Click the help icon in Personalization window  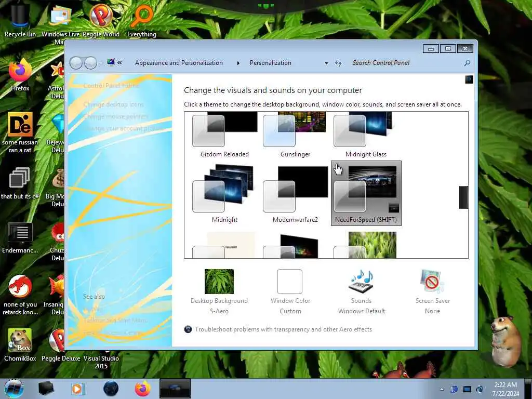(x=469, y=79)
